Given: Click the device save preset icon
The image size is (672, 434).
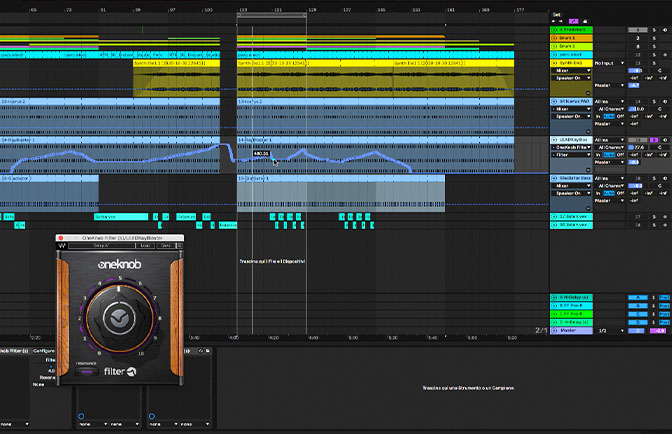Looking at the screenshot, I should click(x=208, y=351).
